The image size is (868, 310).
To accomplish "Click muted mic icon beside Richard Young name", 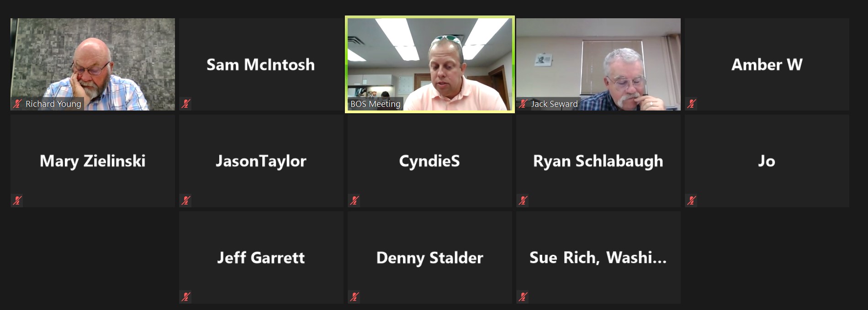I will pyautogui.click(x=17, y=104).
